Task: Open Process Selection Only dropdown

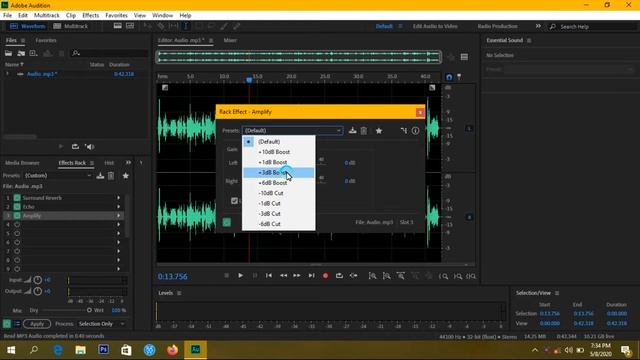Action: pyautogui.click(x=102, y=324)
